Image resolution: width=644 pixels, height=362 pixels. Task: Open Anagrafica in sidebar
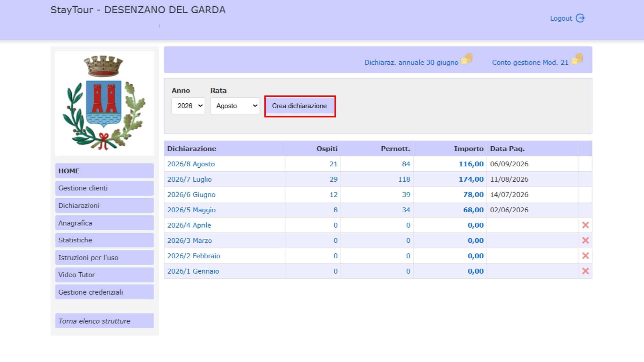coord(104,223)
